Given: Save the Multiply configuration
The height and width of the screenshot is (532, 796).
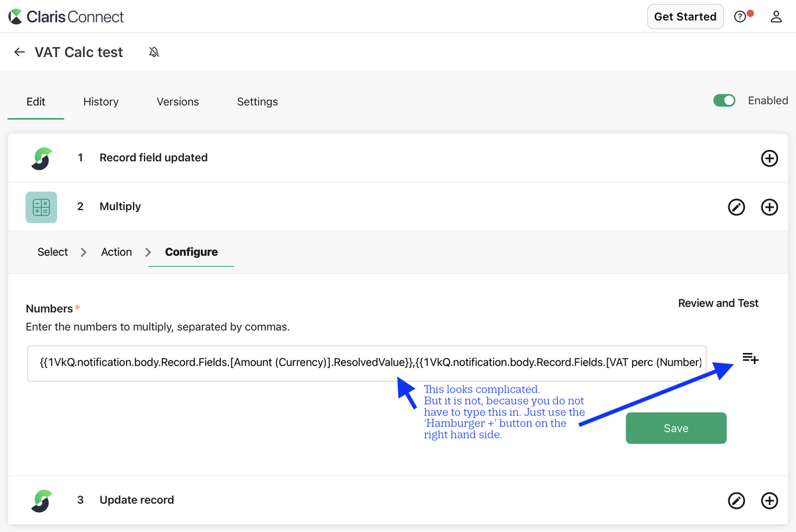Looking at the screenshot, I should pos(676,429).
